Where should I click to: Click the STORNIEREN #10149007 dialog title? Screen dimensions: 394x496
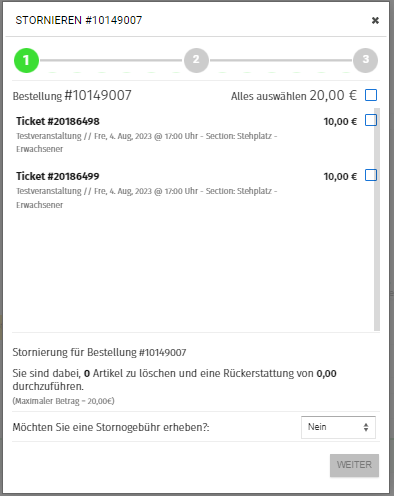[79, 20]
